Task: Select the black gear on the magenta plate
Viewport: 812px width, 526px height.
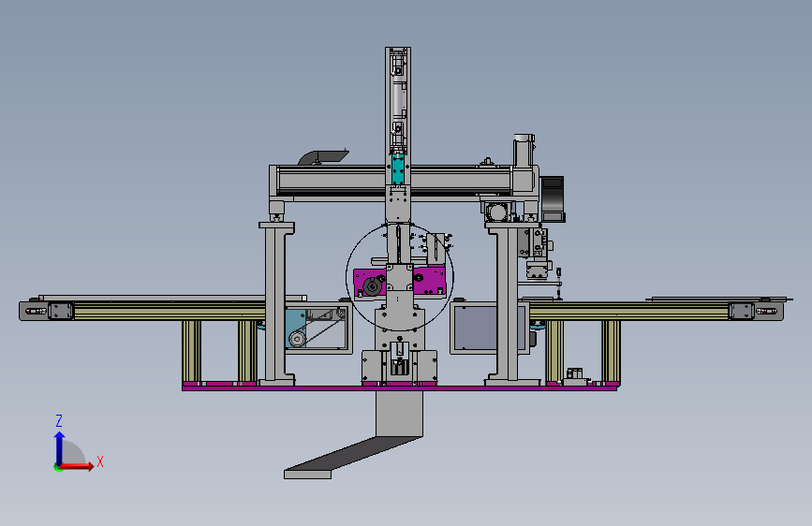Action: click(372, 285)
